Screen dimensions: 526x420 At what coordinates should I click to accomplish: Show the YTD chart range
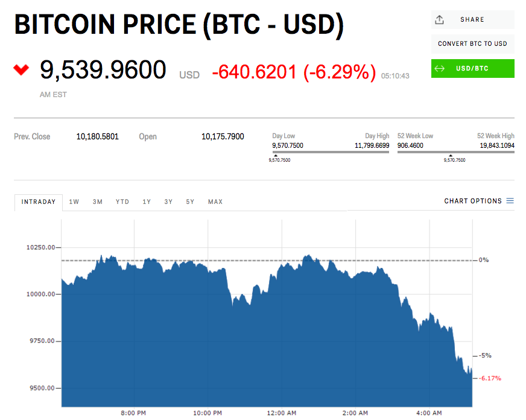(x=122, y=202)
